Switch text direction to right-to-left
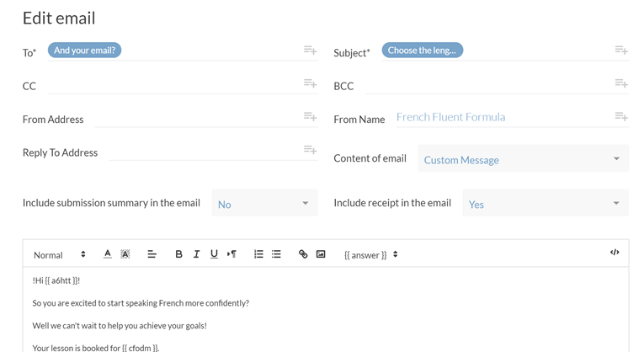Image resolution: width=644 pixels, height=352 pixels. pyautogui.click(x=232, y=254)
